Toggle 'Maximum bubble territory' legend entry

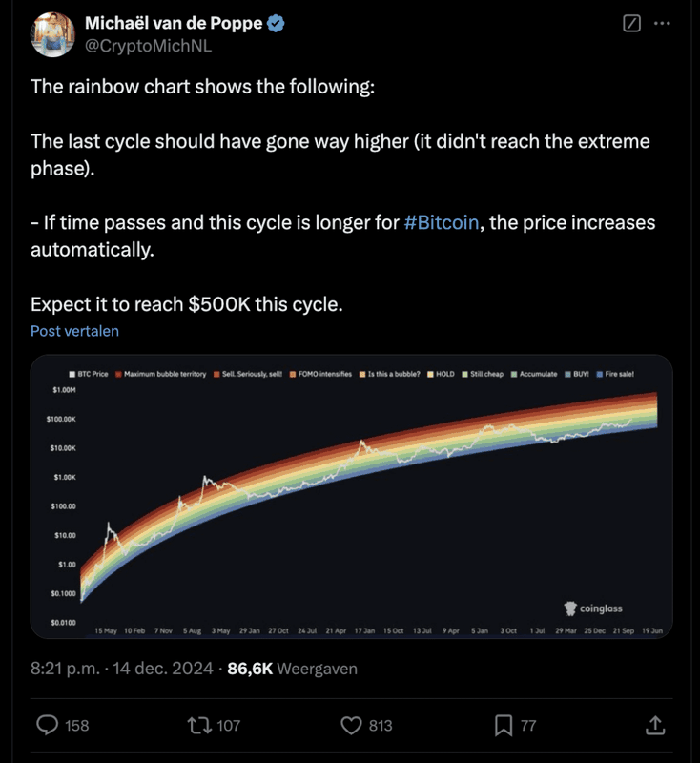tap(160, 375)
